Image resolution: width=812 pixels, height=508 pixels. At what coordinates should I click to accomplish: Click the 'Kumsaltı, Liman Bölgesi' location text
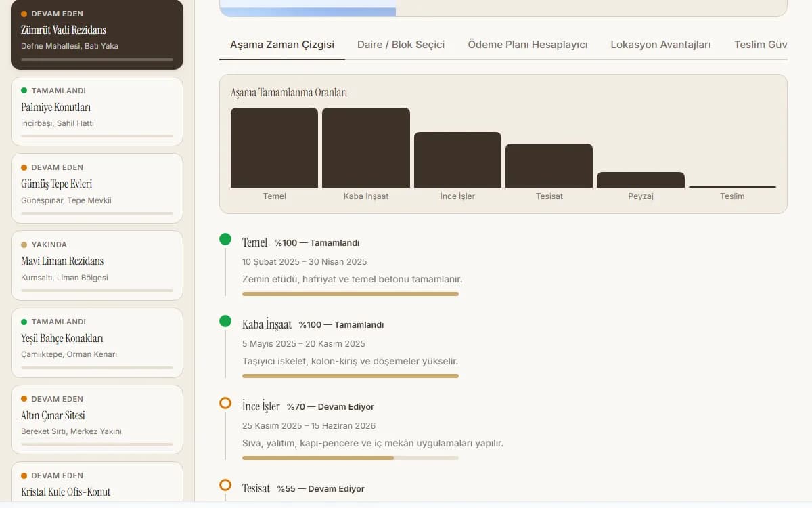click(64, 278)
